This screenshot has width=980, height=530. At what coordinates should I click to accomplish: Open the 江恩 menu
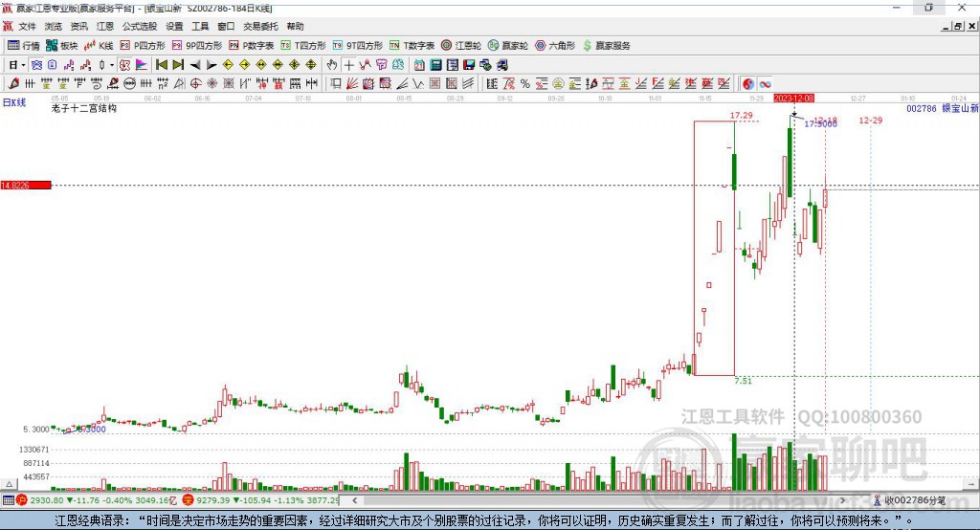tap(105, 26)
